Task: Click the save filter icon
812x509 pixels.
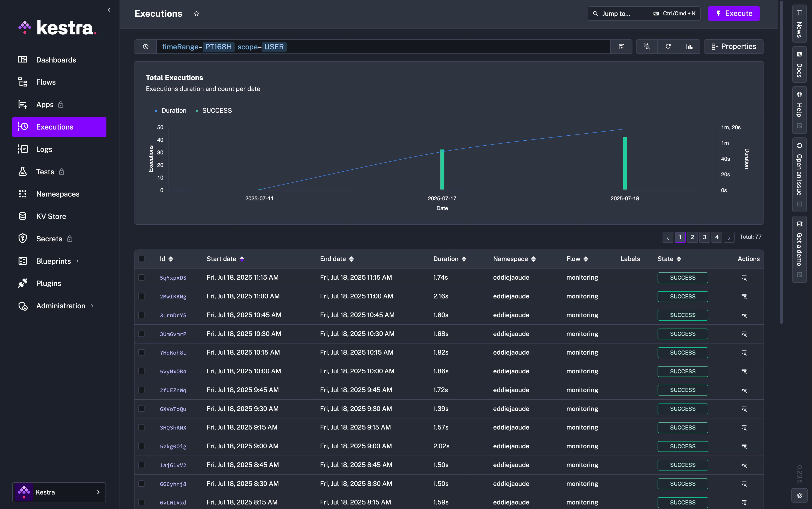Action: [622, 47]
